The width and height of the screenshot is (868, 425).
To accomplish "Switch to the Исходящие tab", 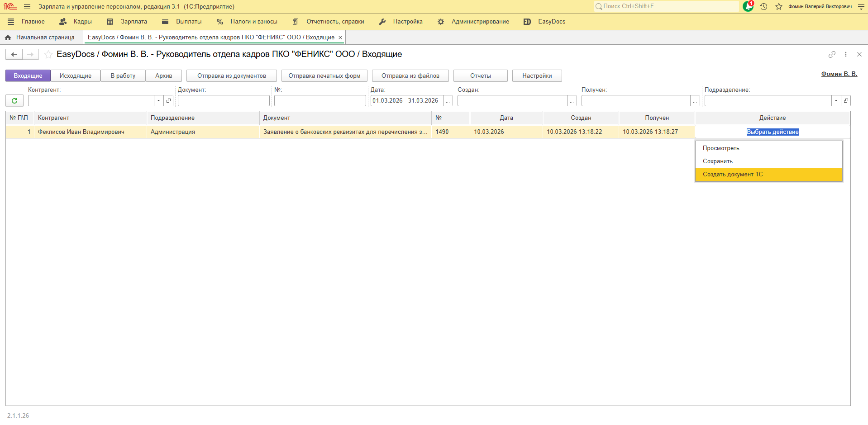I will pyautogui.click(x=76, y=76).
